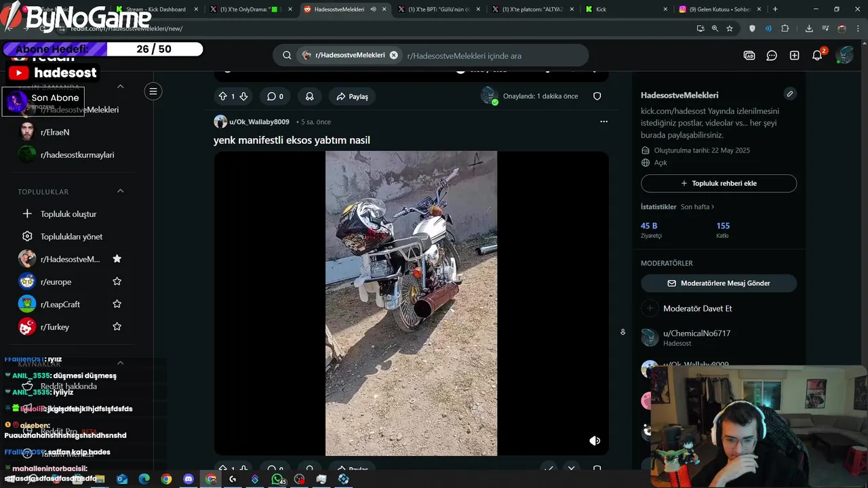Click Topluluk rehberi ekle button
Viewport: 868px width, 488px height.
coord(719,183)
